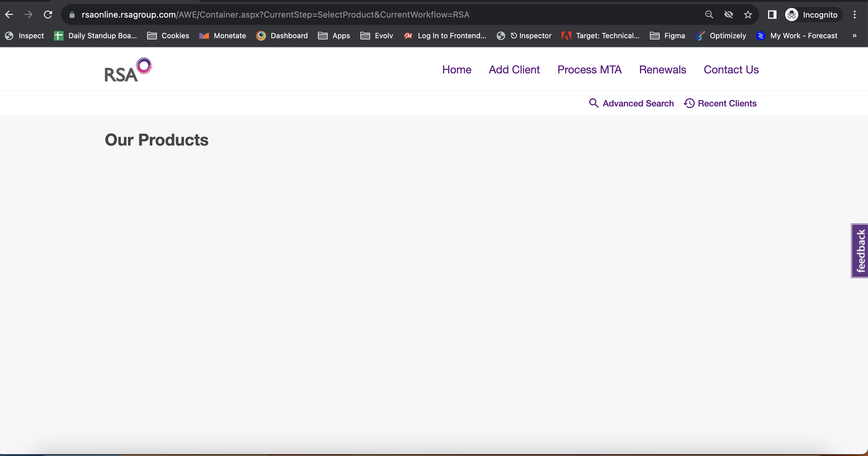This screenshot has width=868, height=456.
Task: Open the browser side panel icon
Action: pyautogui.click(x=772, y=15)
